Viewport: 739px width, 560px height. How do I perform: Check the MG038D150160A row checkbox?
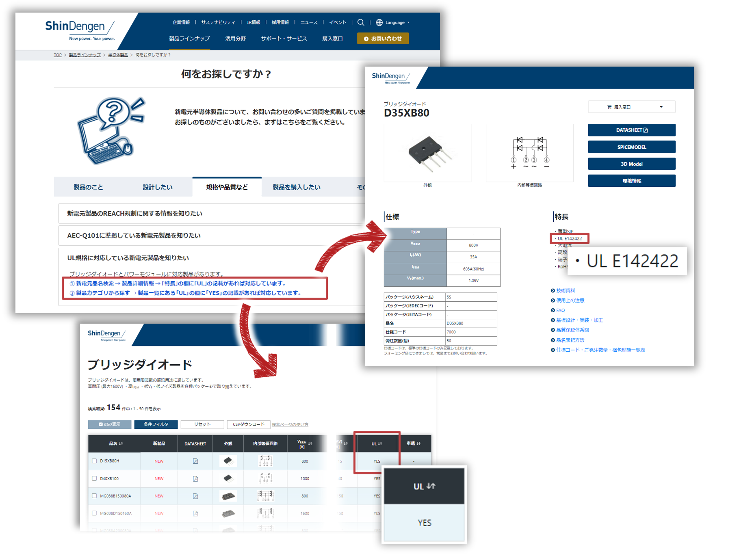[x=94, y=513]
